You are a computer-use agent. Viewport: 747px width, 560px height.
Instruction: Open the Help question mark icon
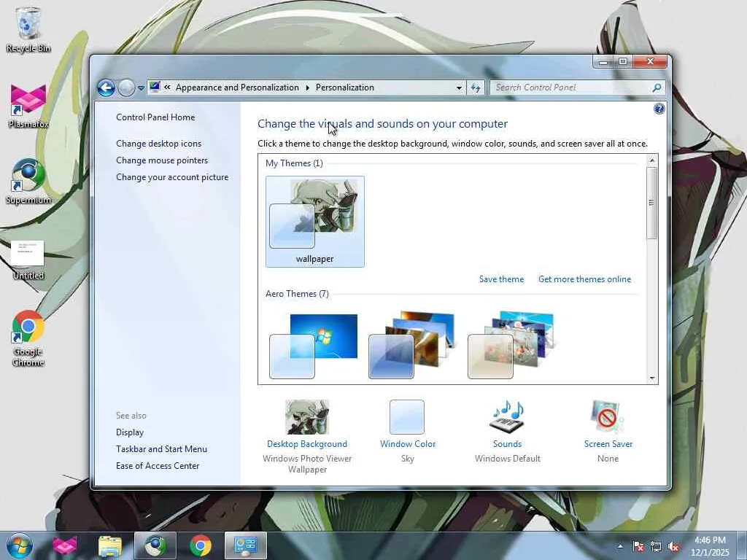click(659, 109)
